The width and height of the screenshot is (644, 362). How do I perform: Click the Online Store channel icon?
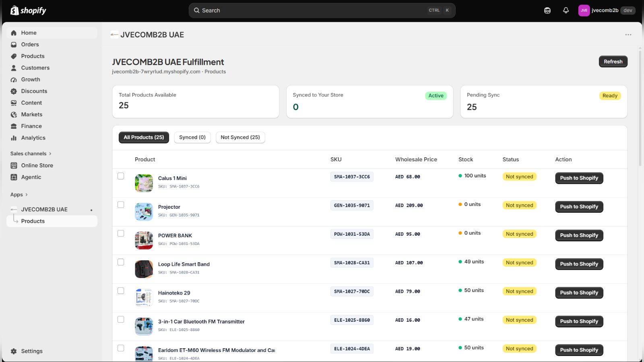(14, 165)
